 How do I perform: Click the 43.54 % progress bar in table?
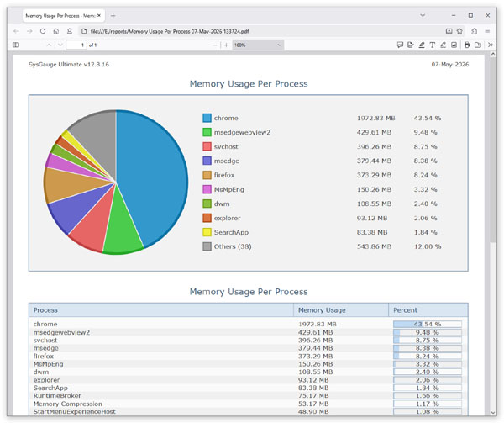click(428, 324)
